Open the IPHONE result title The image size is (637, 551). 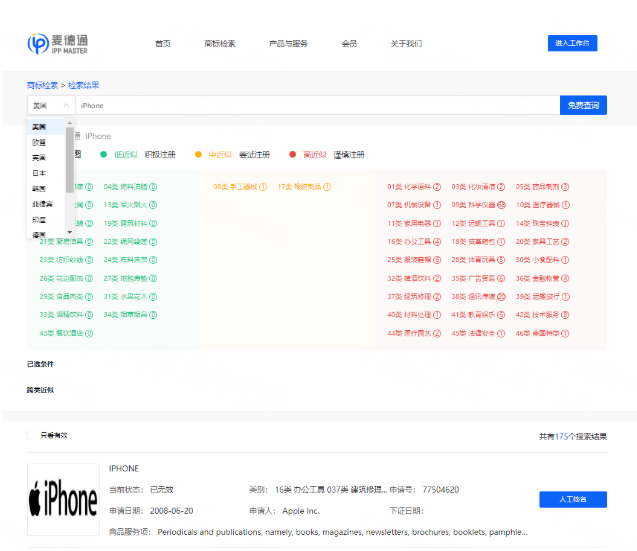(124, 469)
